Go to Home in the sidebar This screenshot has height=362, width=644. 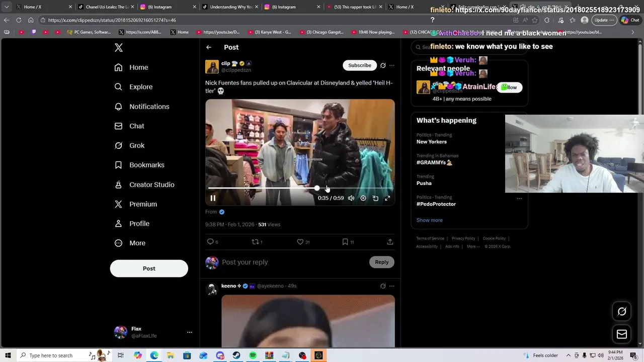coord(131,67)
